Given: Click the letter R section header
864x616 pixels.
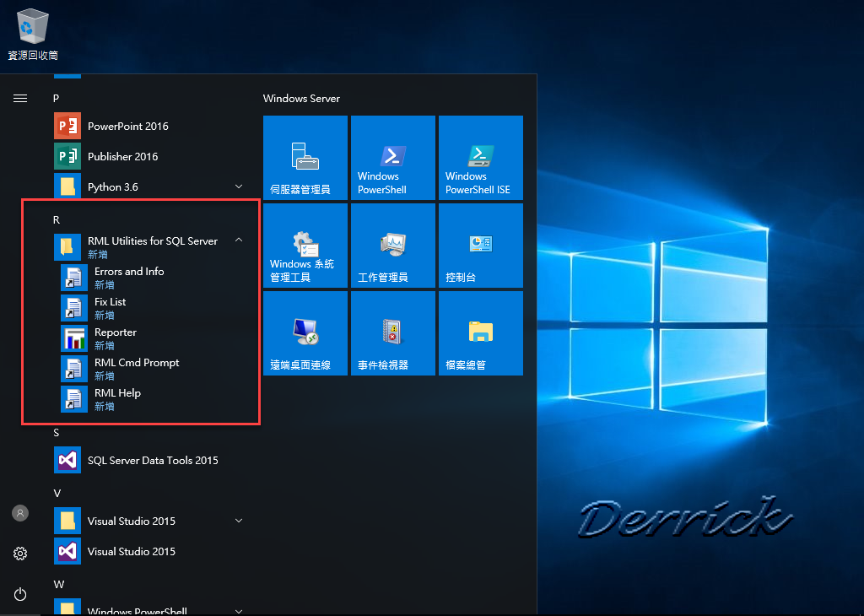Looking at the screenshot, I should pyautogui.click(x=57, y=220).
